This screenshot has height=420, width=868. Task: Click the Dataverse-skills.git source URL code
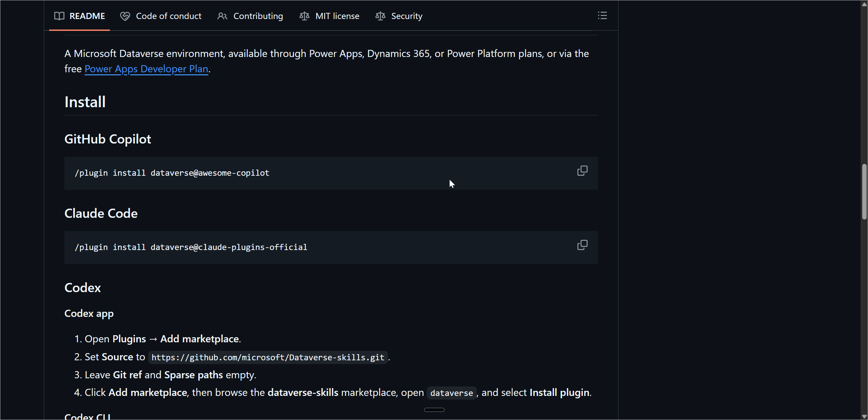[268, 357]
